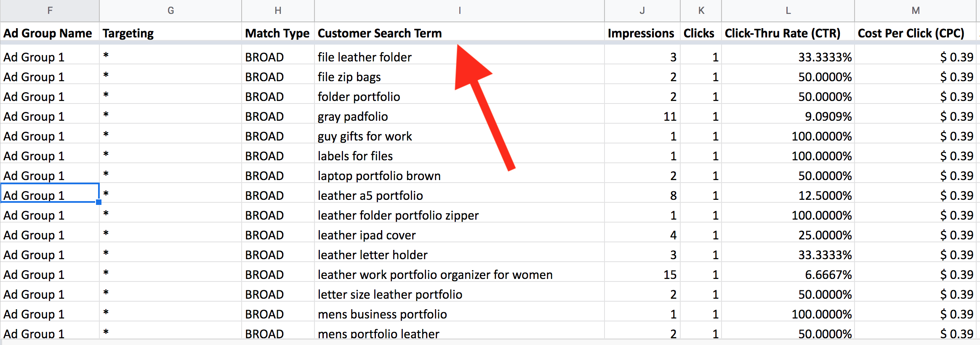
Task: Click the Match Type header cell
Action: (x=278, y=33)
